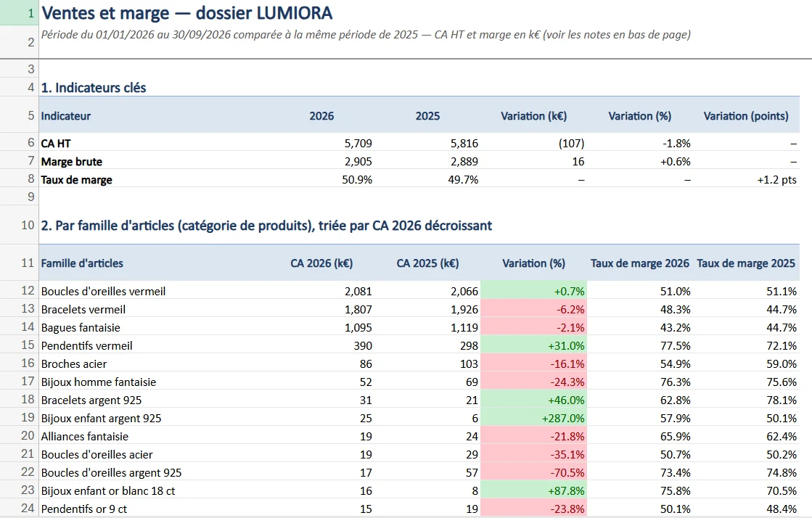Image resolution: width=812 pixels, height=518 pixels.
Task: Click the green +287.0% variation cell
Action: coord(534,417)
